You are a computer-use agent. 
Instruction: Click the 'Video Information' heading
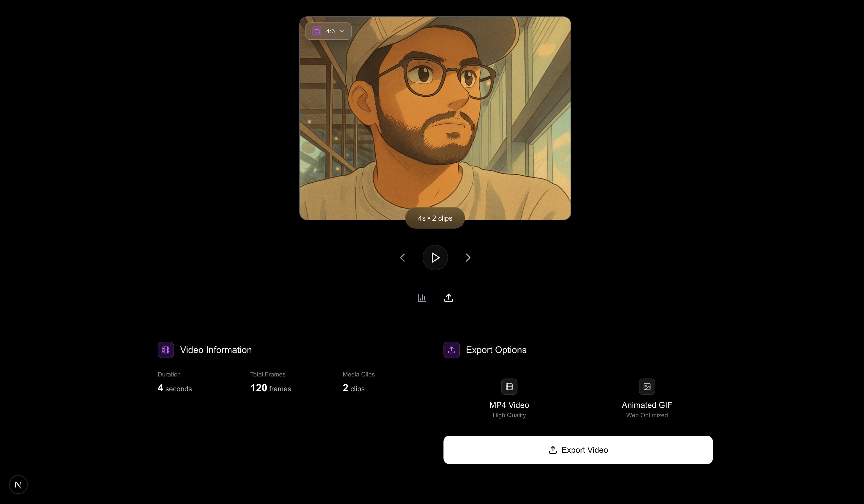tap(216, 350)
